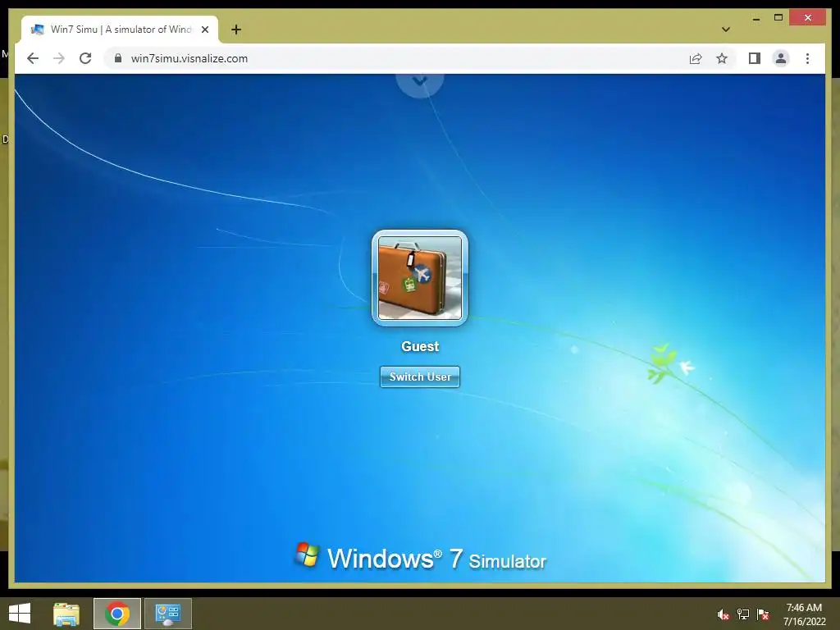This screenshot has height=630, width=840.
Task: Click the Chrome taskbar icon
Action: click(x=117, y=614)
